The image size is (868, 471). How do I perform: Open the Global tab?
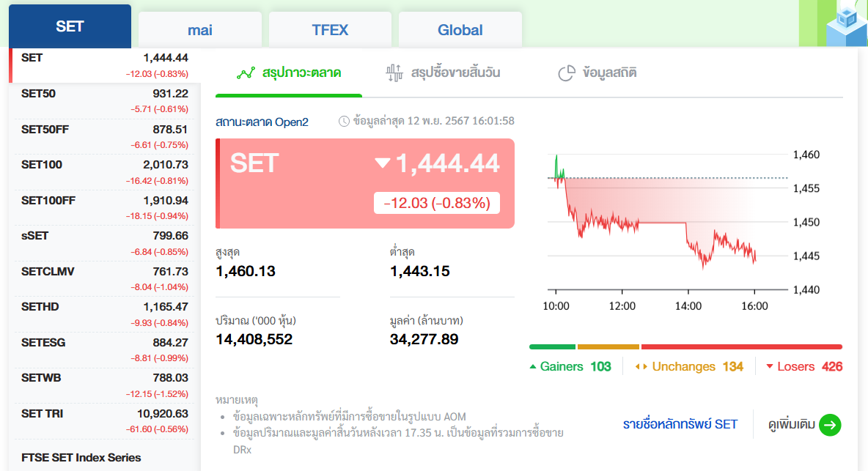(x=460, y=30)
